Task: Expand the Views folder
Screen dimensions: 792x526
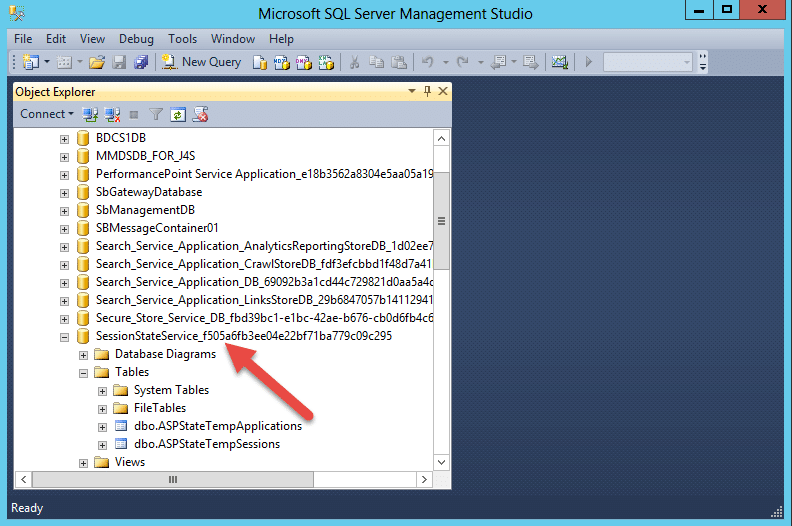Action: coord(84,463)
